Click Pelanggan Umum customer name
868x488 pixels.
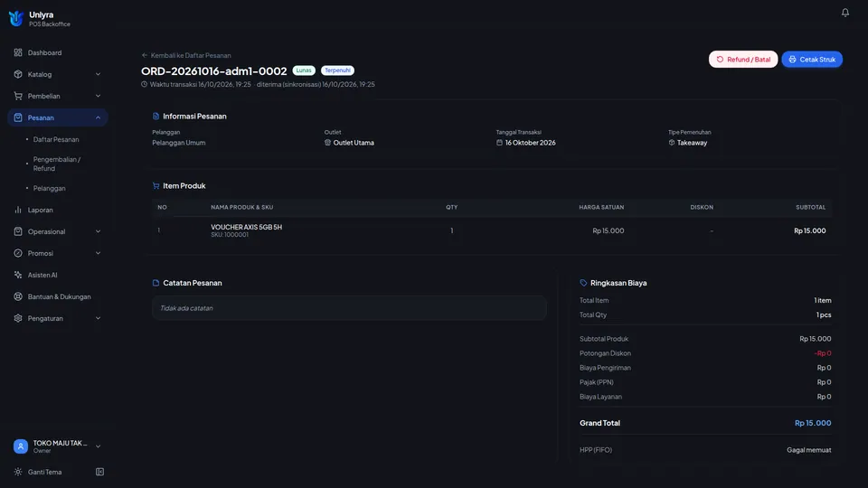[x=179, y=143]
